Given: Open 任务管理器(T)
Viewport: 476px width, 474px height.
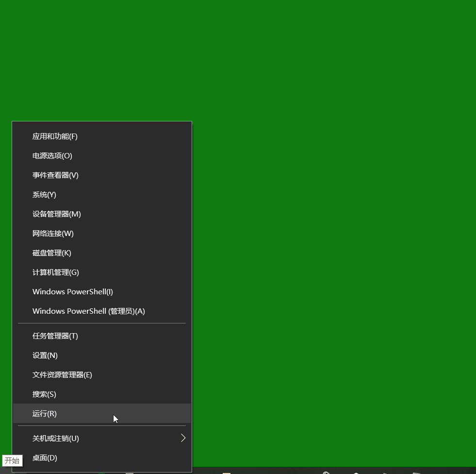Looking at the screenshot, I should [x=102, y=336].
